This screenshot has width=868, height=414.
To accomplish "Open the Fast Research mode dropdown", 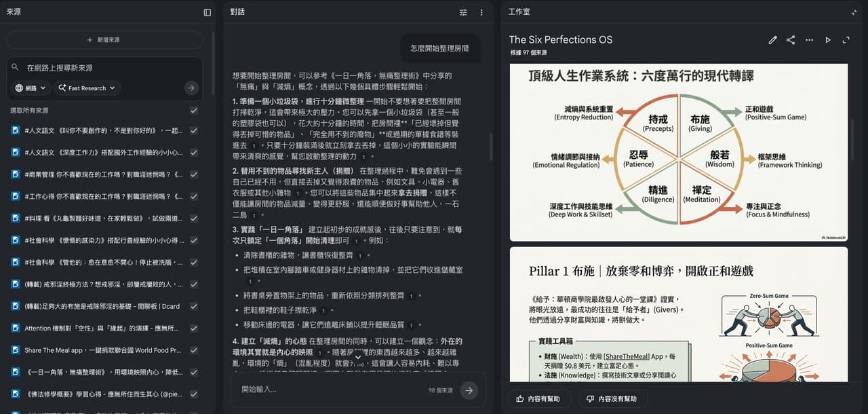I will (87, 88).
